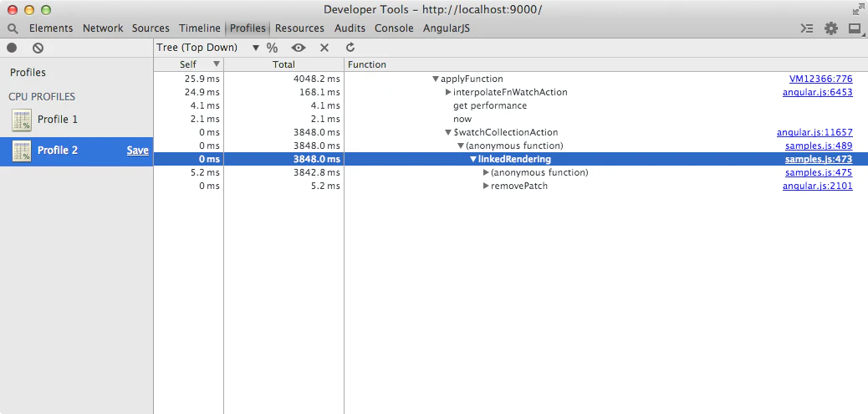Click 25.9 ms self value
Image resolution: width=868 pixels, height=414 pixels.
[202, 79]
